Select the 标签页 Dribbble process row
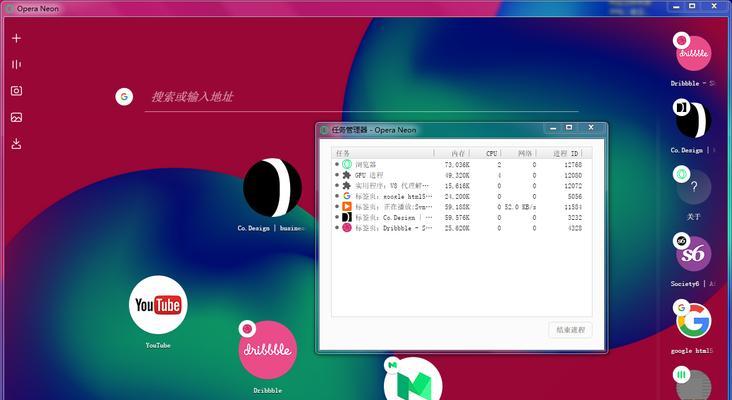The width and height of the screenshot is (732, 400). click(462, 228)
